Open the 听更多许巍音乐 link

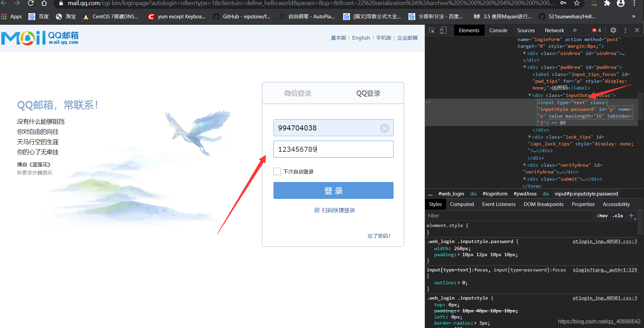click(x=35, y=173)
